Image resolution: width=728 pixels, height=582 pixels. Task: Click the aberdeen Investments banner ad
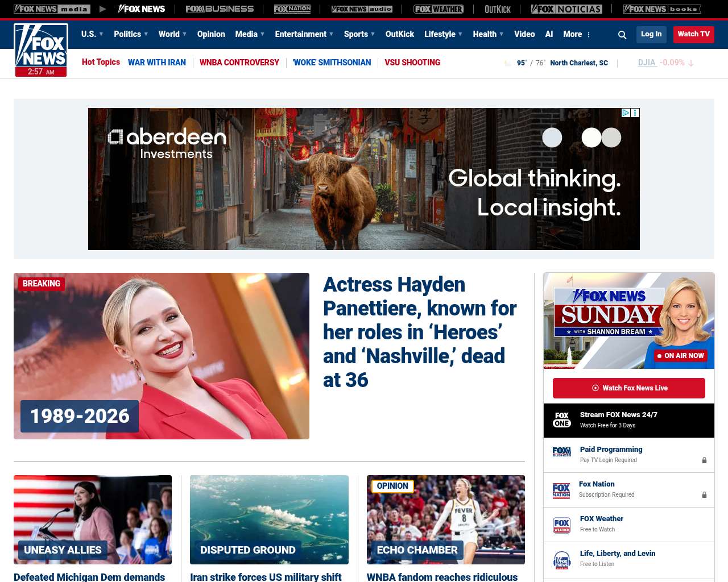[x=364, y=179]
